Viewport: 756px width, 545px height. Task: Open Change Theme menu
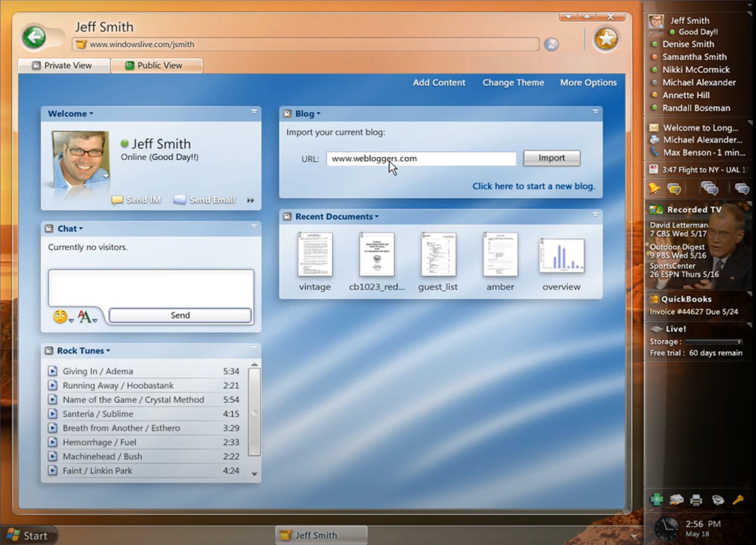[513, 82]
